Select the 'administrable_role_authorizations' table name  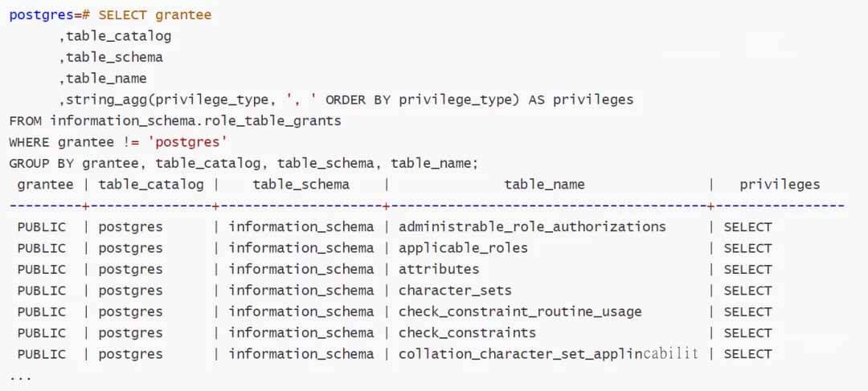pos(532,227)
